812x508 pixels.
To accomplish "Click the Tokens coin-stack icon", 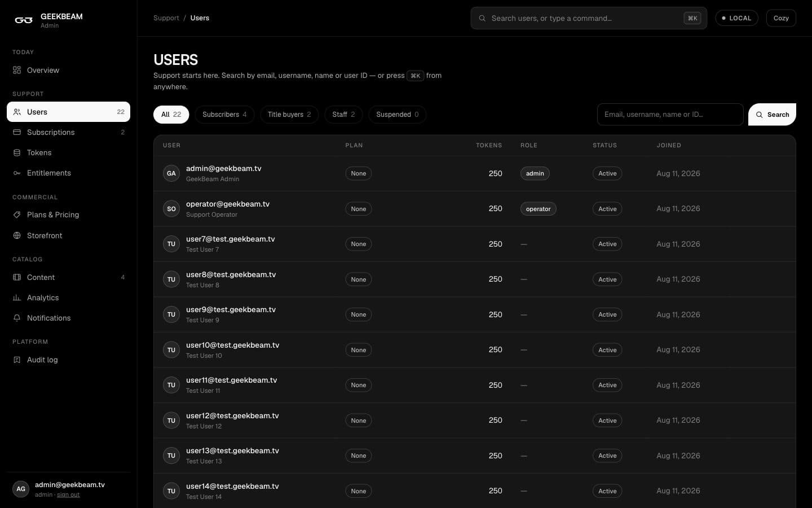I will click(17, 152).
